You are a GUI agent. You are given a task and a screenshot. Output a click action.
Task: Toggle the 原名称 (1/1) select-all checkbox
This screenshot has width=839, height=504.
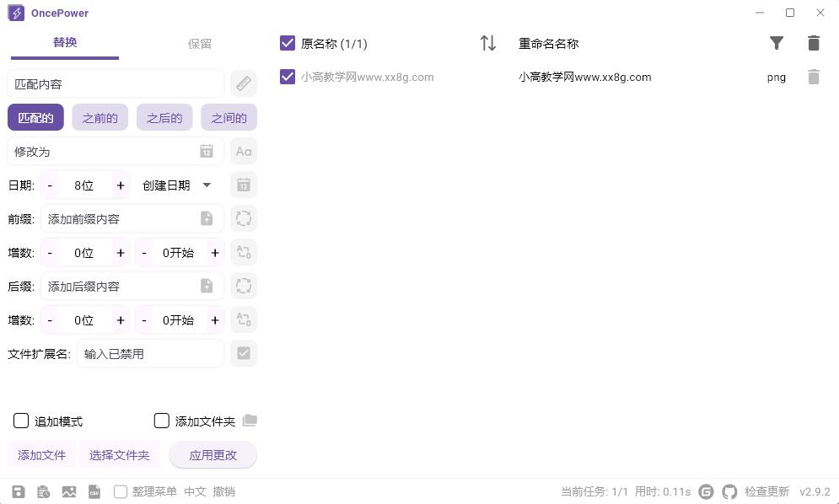click(288, 43)
